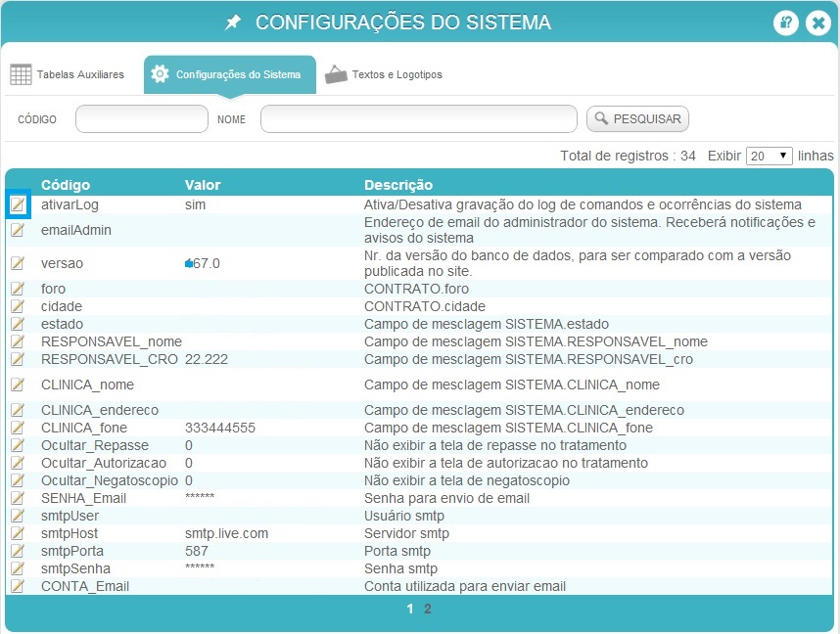Click the 'Usuário smtp' description
This screenshot has height=634, width=840.
404,516
